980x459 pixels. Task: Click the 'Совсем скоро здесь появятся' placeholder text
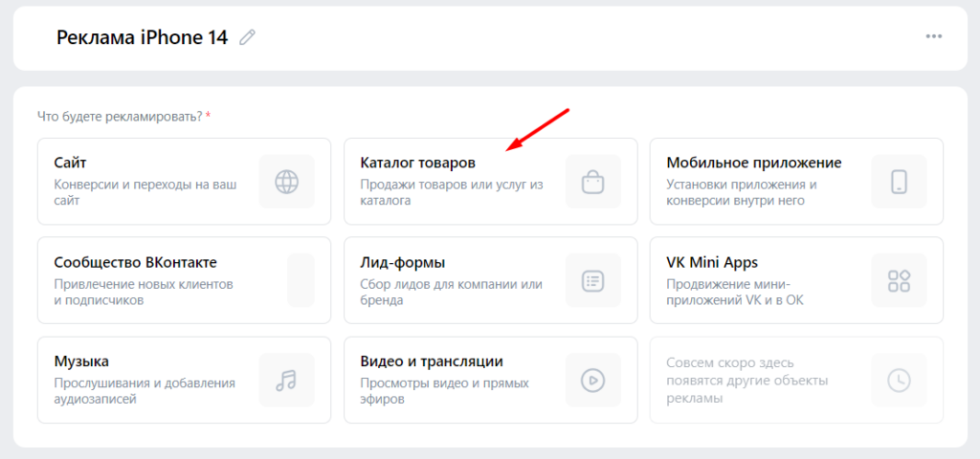[x=746, y=381]
